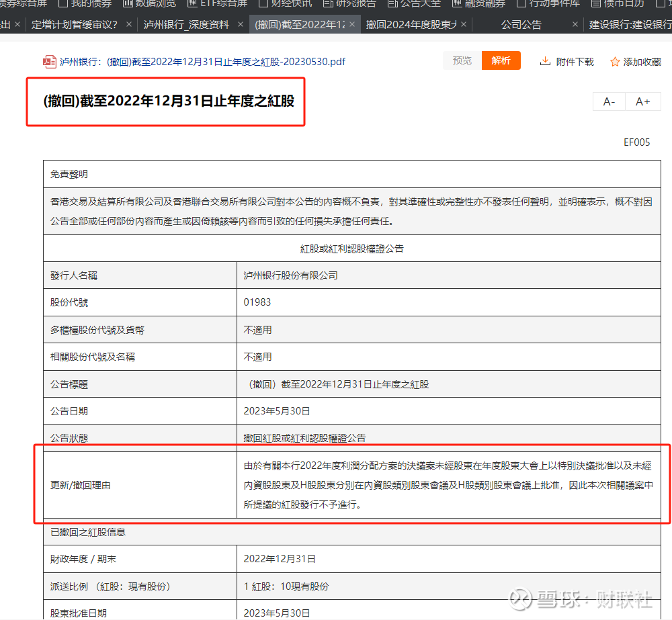Click the 添加收藏 text link
This screenshot has height=620, width=672.
tap(642, 62)
